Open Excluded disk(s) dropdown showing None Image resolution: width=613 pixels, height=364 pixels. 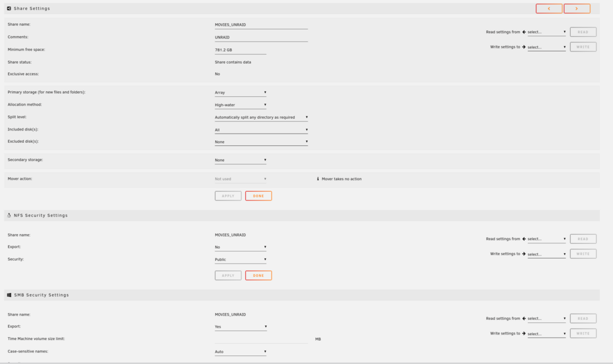[261, 142]
